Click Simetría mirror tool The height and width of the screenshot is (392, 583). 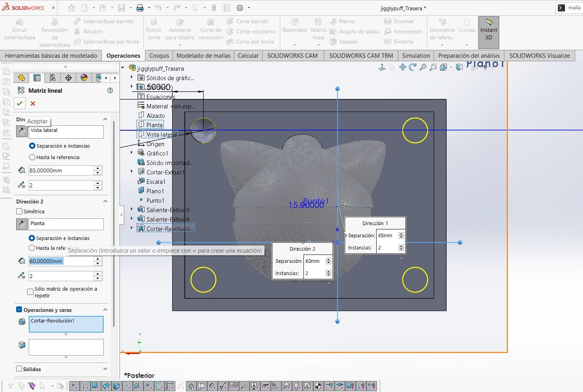point(399,42)
